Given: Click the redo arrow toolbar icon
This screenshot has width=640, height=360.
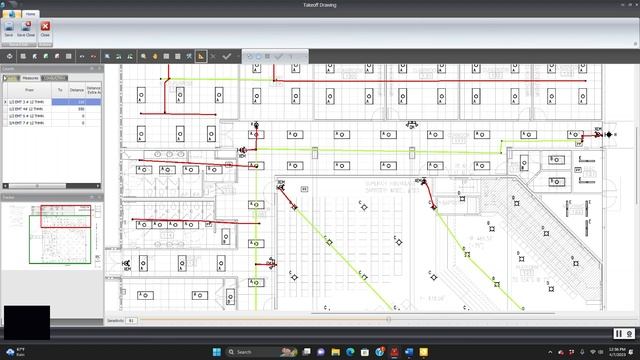Looking at the screenshot, I should click(93, 56).
